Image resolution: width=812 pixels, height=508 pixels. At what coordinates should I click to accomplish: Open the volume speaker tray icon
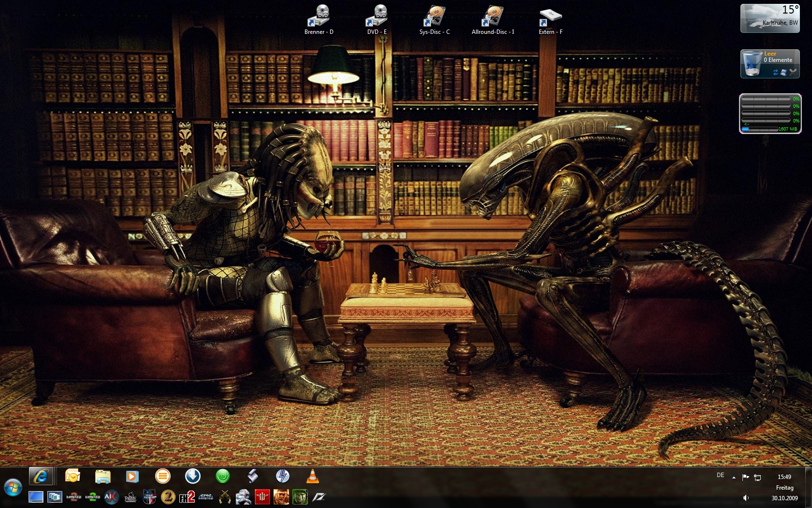[746, 498]
